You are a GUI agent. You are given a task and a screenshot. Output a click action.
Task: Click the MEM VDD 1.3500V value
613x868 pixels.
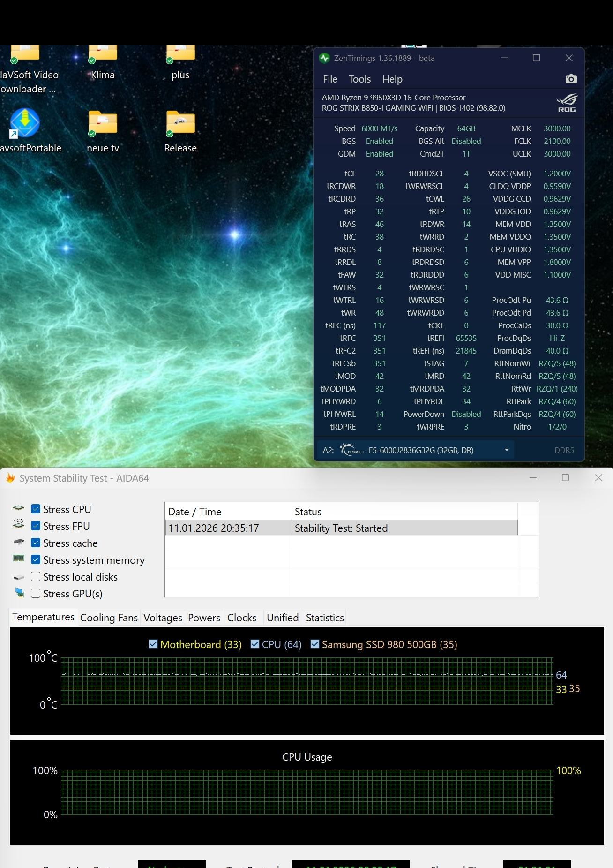point(557,224)
